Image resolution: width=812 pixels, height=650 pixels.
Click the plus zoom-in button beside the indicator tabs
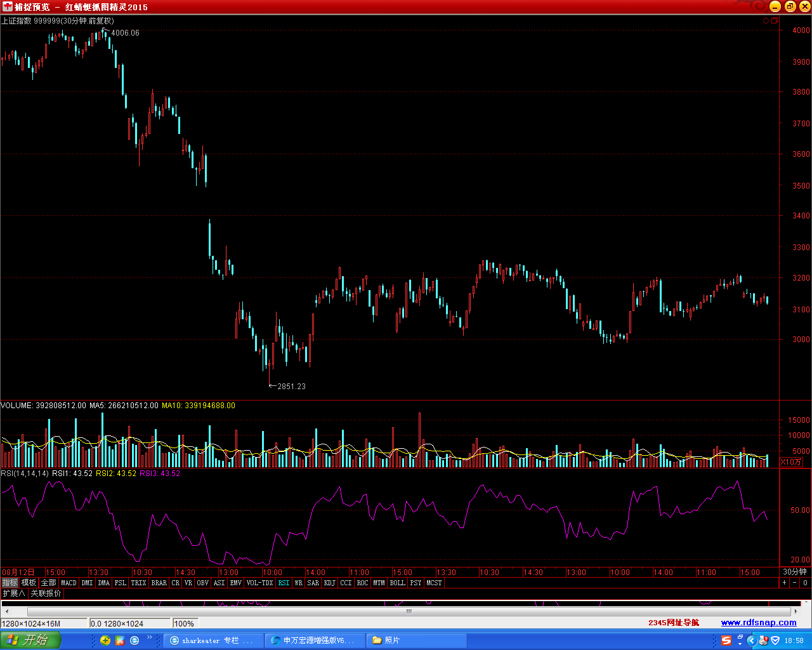click(784, 583)
